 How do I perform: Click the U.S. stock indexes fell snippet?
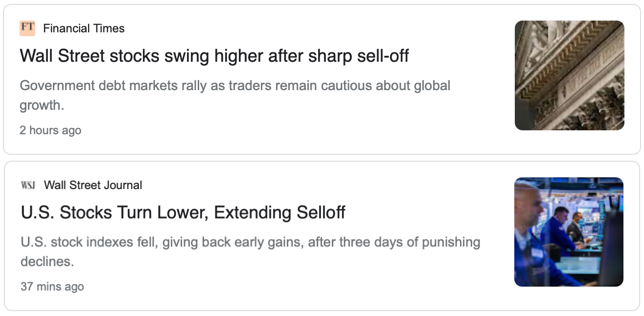[x=251, y=252]
